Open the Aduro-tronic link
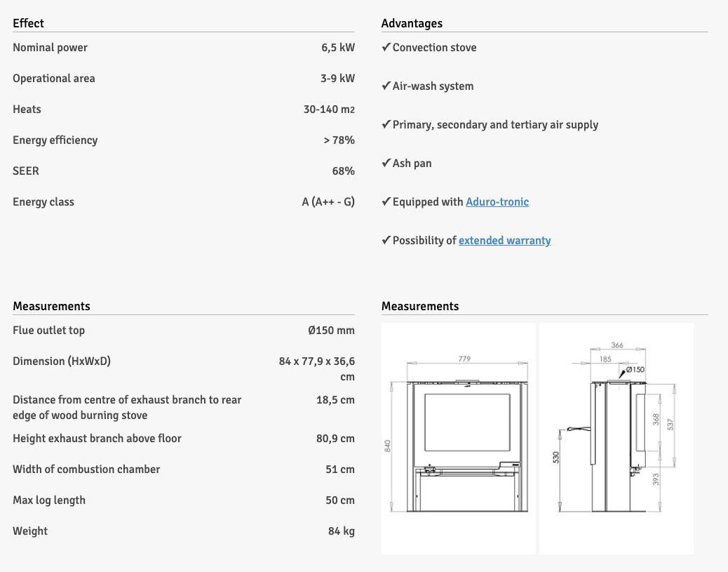Screen dimensions: 728x572 (x=497, y=202)
